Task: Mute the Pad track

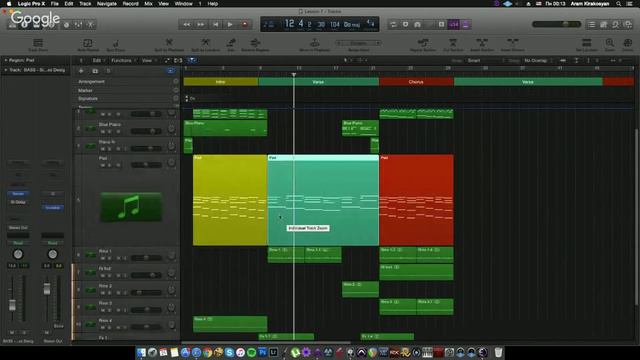Action: coord(103,165)
